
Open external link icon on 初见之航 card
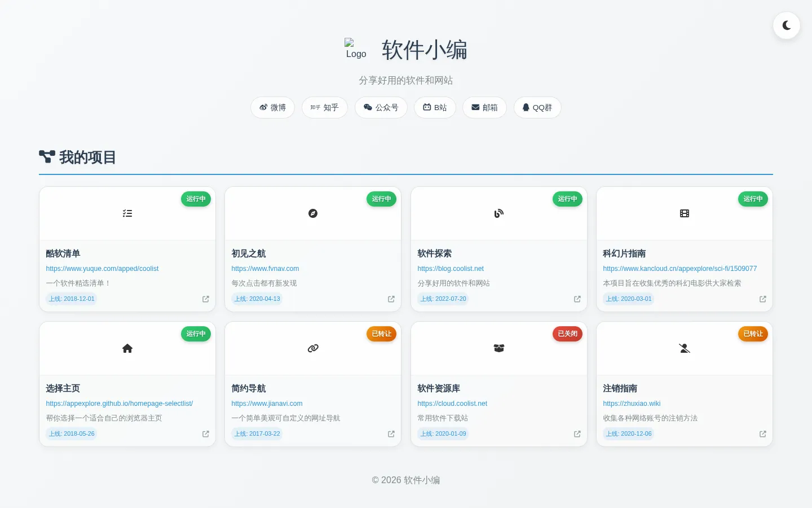391,299
